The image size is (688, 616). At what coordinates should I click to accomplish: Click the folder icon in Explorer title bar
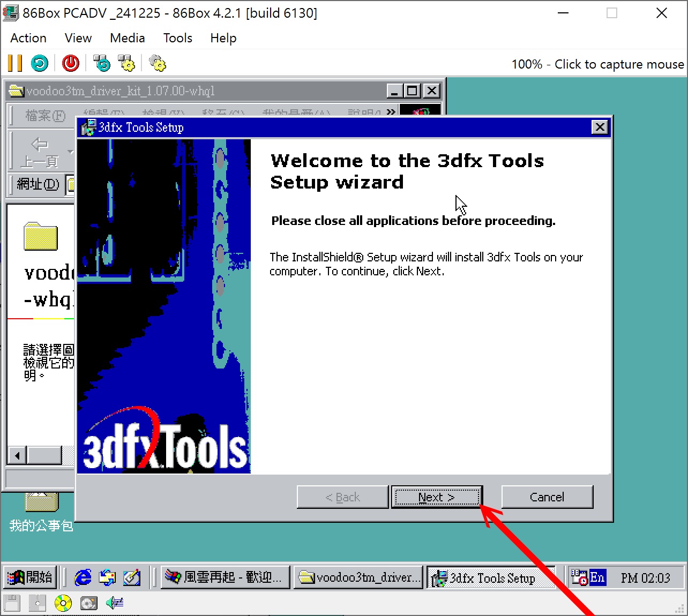pos(17,91)
